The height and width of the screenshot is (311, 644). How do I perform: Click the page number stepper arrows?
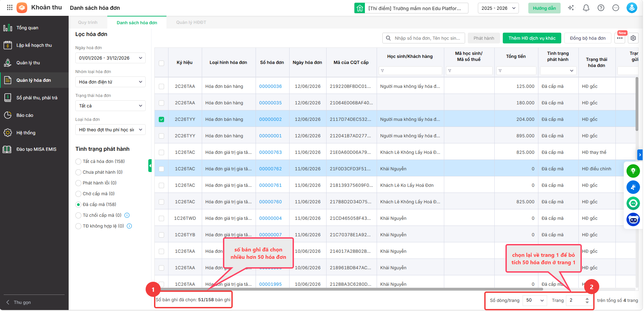587,300
